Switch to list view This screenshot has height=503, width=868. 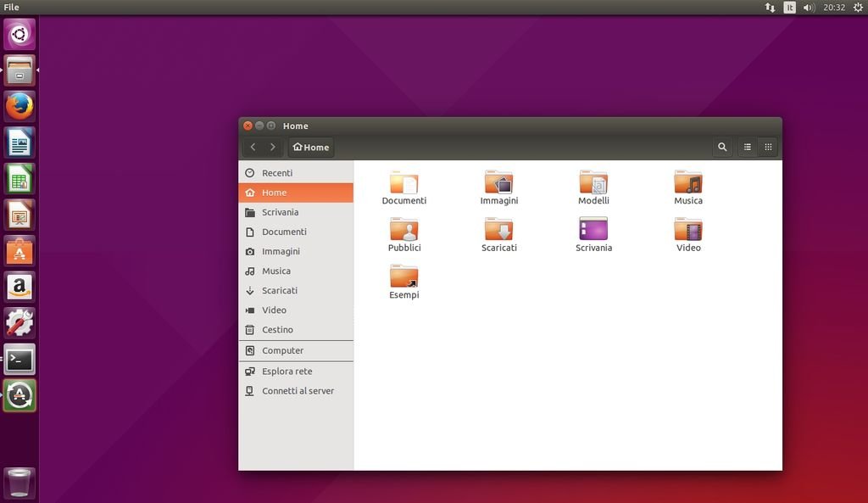click(747, 147)
